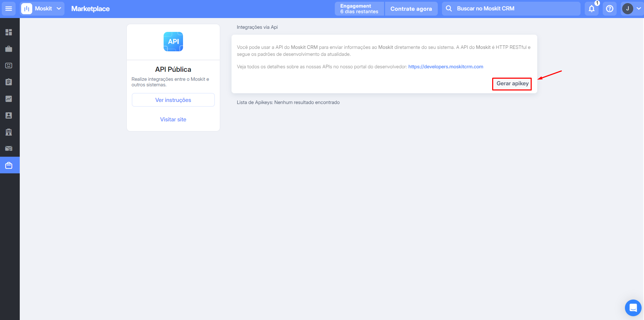
Task: Open the help question mark icon
Action: (610, 9)
